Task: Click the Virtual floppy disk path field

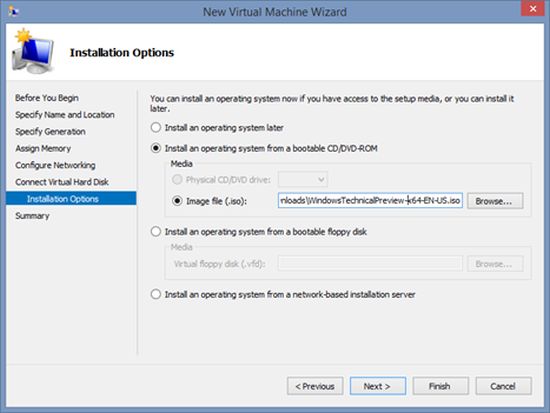Action: (x=370, y=264)
